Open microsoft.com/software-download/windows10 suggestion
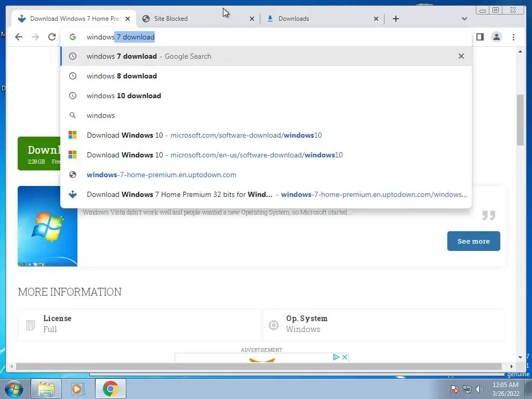Image resolution: width=532 pixels, height=399 pixels. [x=265, y=135]
